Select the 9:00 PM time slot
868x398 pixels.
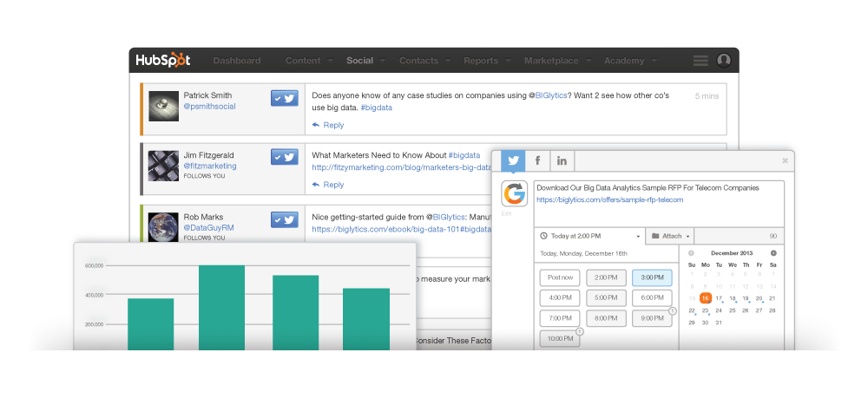(x=652, y=318)
